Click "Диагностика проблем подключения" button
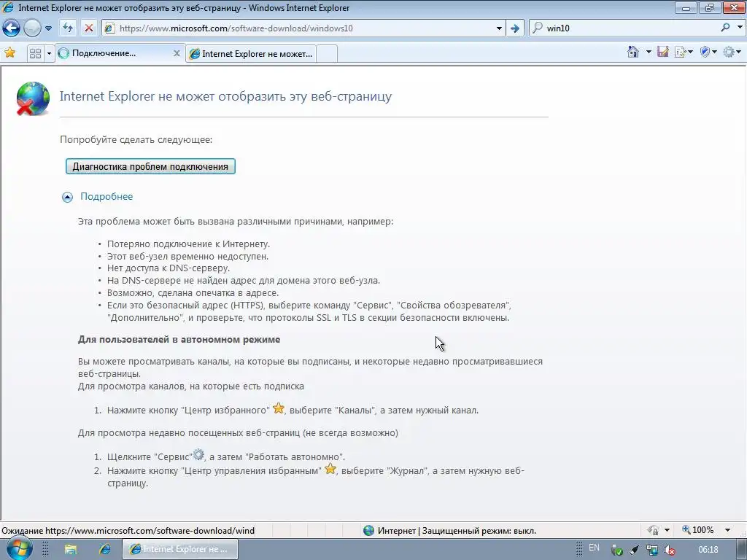747x560 pixels. [x=150, y=167]
